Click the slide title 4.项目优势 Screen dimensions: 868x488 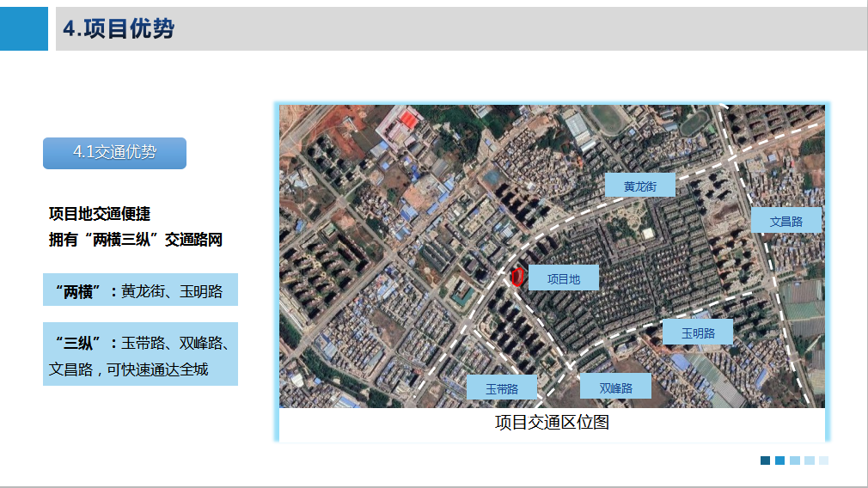click(x=119, y=29)
